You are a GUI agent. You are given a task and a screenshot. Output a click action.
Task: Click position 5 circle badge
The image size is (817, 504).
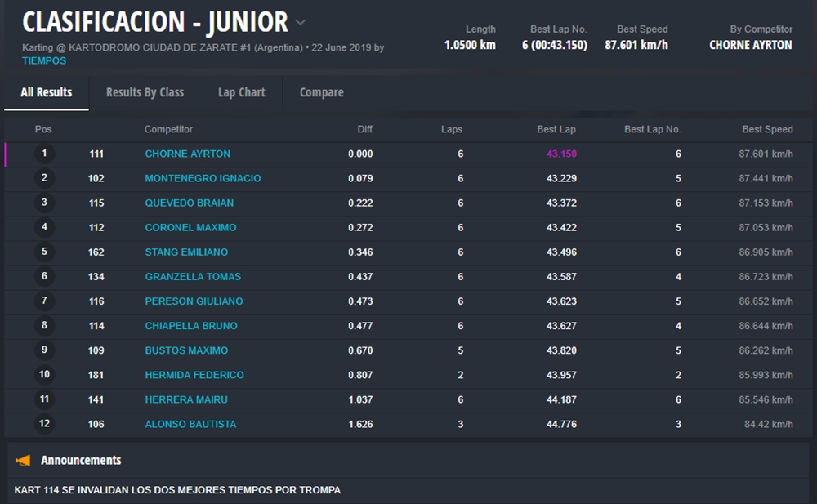44,252
